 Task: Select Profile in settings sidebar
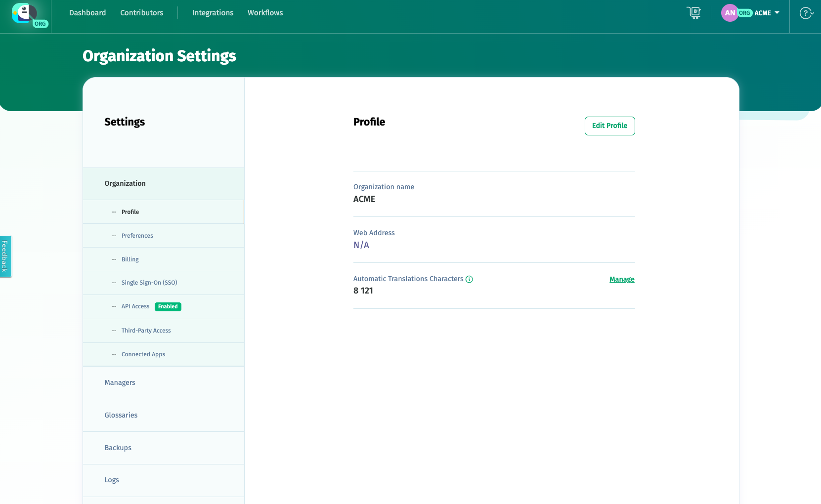[164, 212]
